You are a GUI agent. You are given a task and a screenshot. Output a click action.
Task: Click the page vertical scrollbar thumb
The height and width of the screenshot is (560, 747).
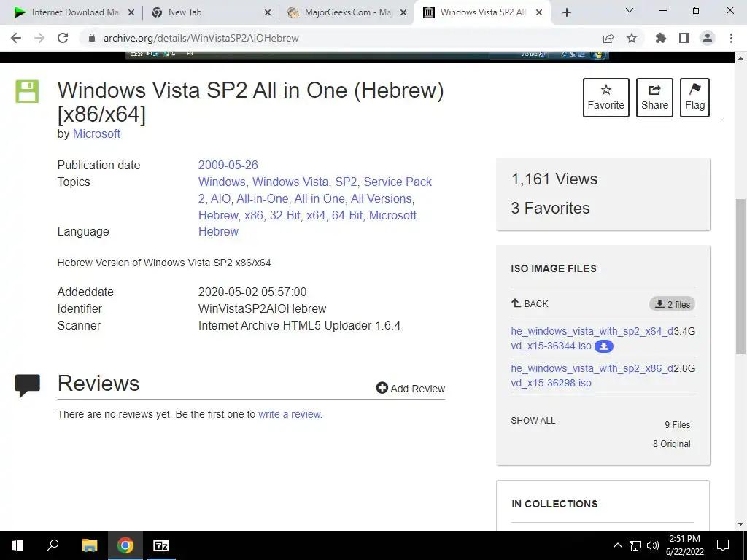pyautogui.click(x=740, y=276)
